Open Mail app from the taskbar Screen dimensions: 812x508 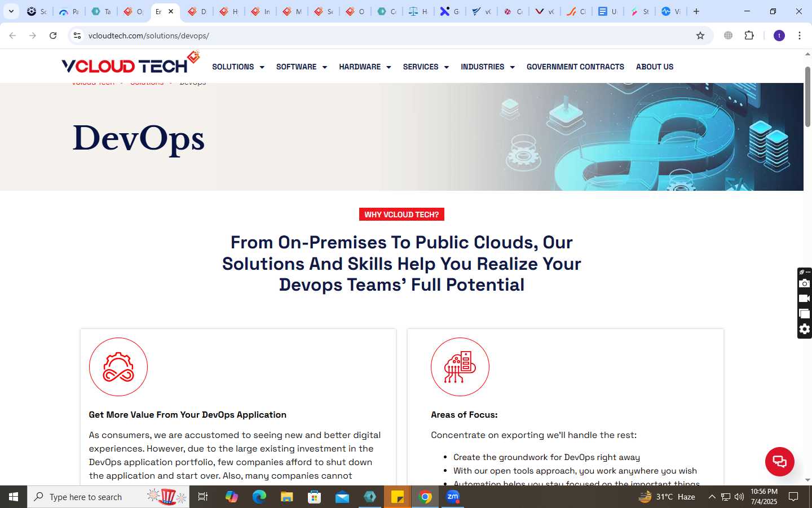342,497
